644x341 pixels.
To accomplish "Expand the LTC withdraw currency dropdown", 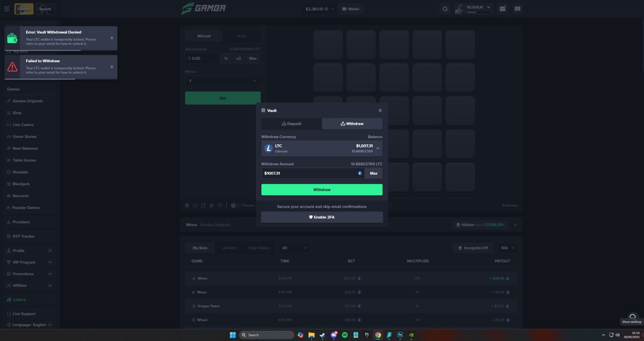I will coord(377,149).
